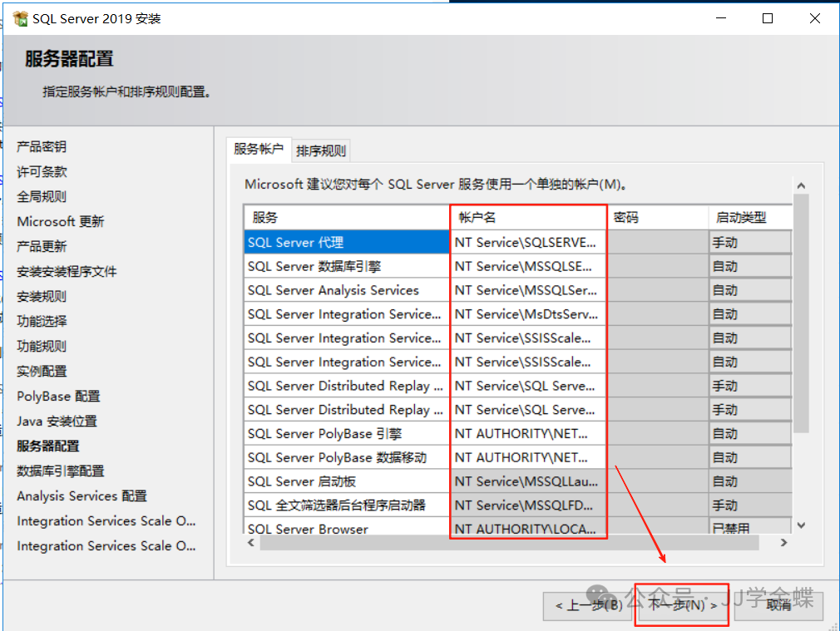Click 数据库引擎配置 step in sidebar
The height and width of the screenshot is (631, 840).
(60, 471)
